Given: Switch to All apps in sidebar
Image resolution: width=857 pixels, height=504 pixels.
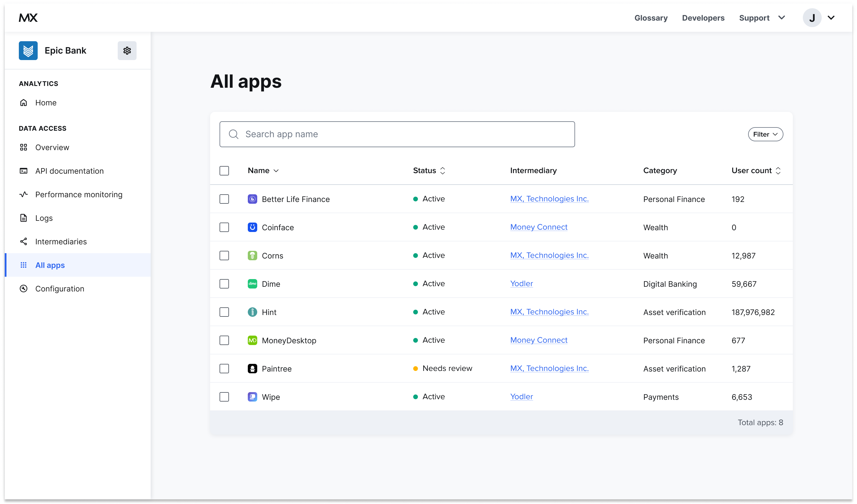Looking at the screenshot, I should (50, 265).
